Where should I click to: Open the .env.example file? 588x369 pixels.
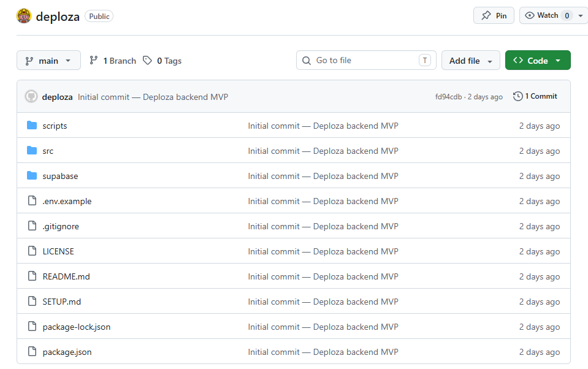[67, 202]
